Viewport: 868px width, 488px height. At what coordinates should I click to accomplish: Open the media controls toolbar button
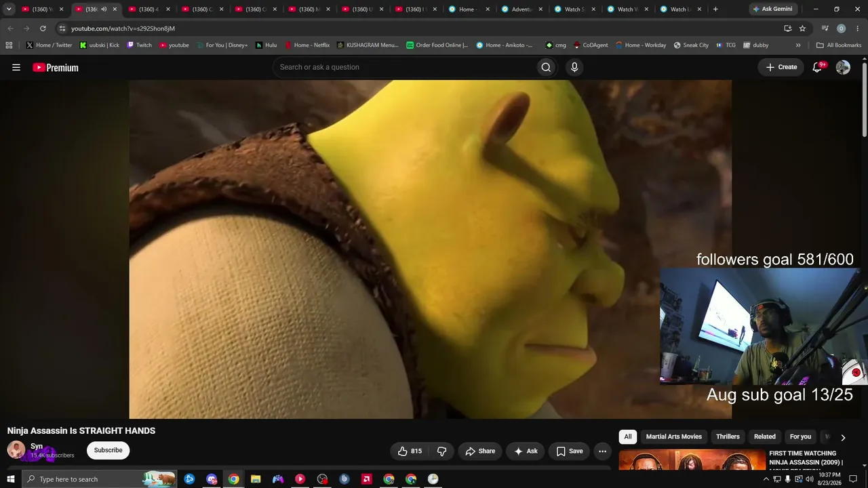coord(825,28)
